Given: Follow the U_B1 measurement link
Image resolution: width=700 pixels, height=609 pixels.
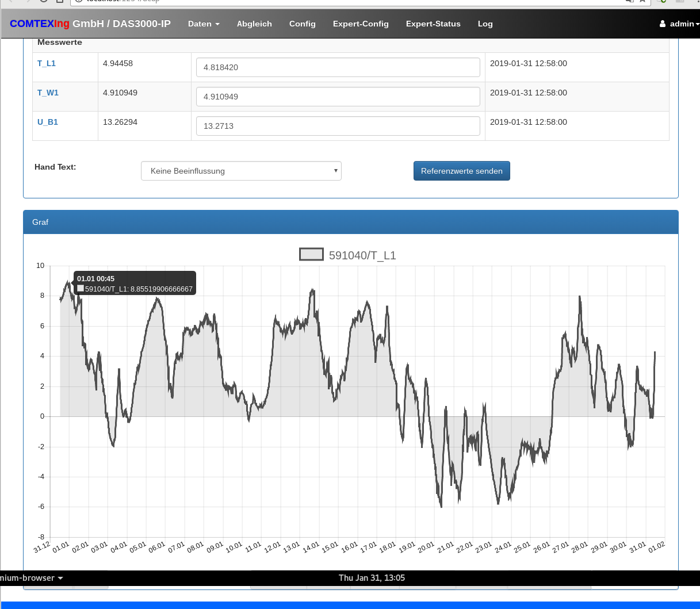Looking at the screenshot, I should (x=48, y=122).
